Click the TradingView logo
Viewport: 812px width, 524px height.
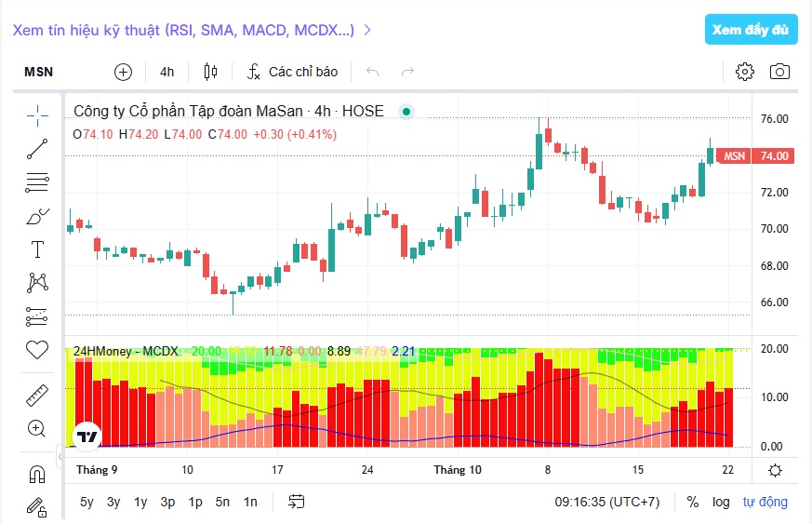click(87, 437)
